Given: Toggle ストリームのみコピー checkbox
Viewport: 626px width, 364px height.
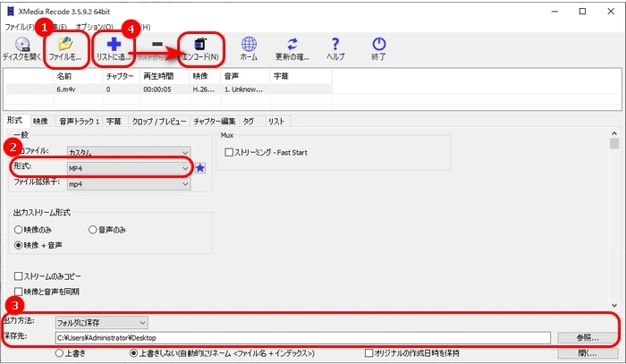Looking at the screenshot, I should 19,276.
